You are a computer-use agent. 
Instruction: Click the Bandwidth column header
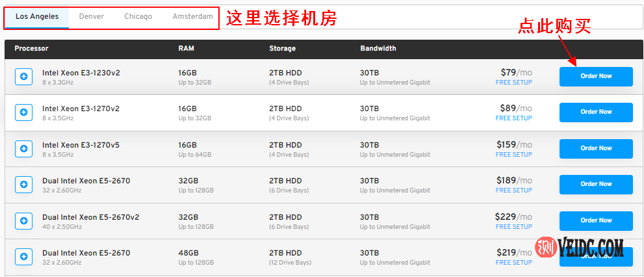pos(378,49)
